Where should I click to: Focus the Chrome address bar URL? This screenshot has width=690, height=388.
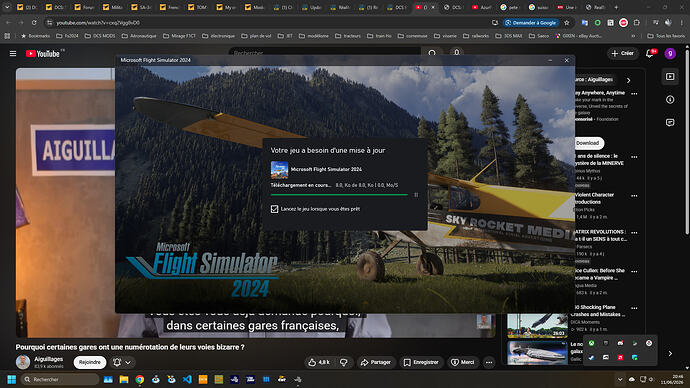click(98, 22)
